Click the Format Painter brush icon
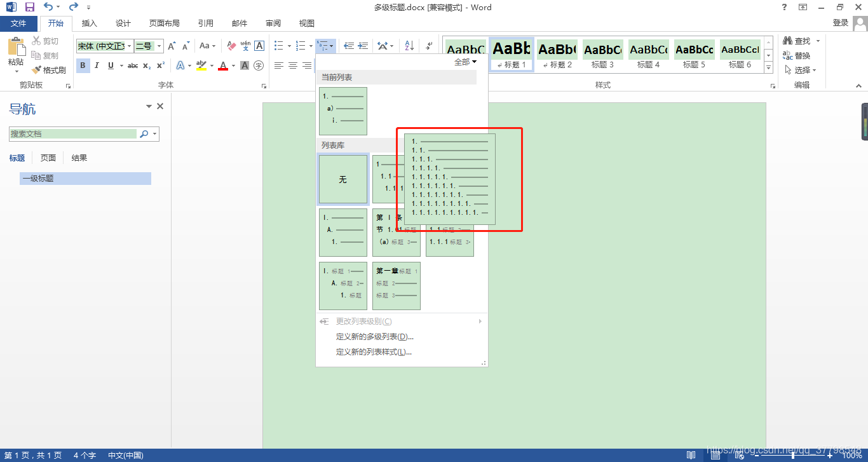Image resolution: width=868 pixels, height=462 pixels. (x=36, y=70)
